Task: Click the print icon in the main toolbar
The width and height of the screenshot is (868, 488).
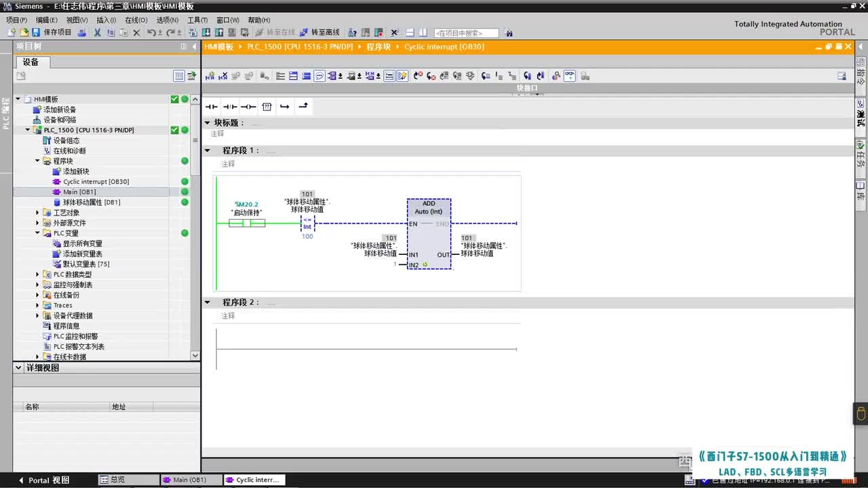Action: [x=82, y=33]
